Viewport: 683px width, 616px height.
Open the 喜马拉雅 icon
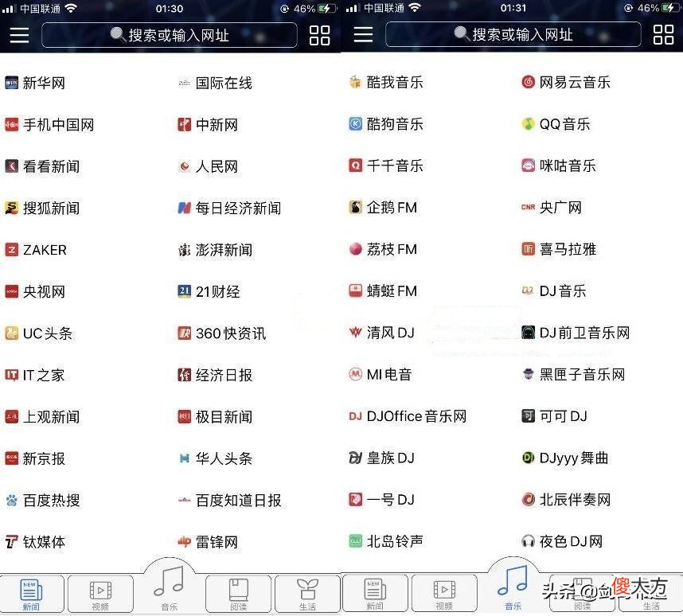[x=528, y=249]
